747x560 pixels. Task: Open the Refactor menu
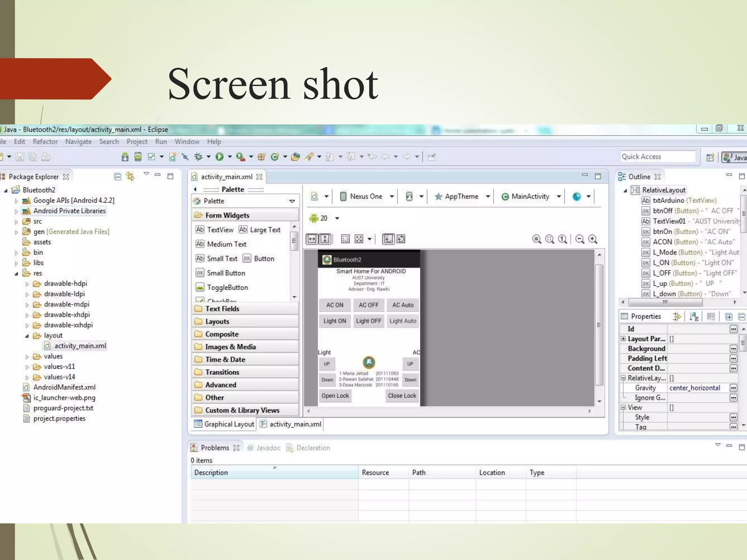tap(45, 141)
